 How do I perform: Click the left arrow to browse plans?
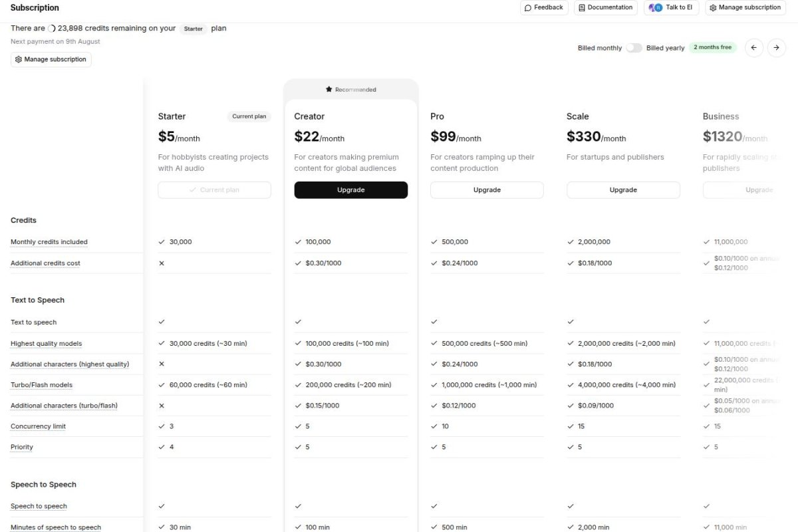click(x=753, y=47)
